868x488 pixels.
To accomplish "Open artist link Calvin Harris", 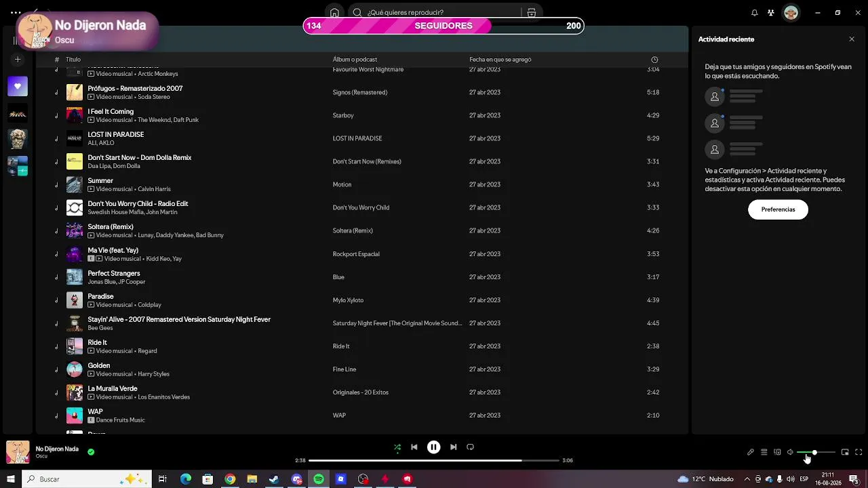I will pos(154,189).
